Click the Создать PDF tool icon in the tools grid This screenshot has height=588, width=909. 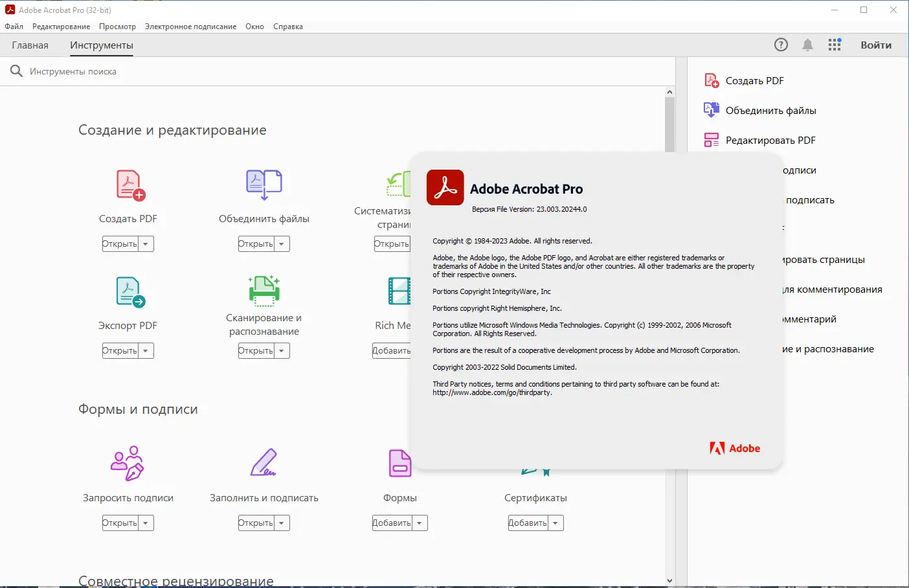(130, 185)
